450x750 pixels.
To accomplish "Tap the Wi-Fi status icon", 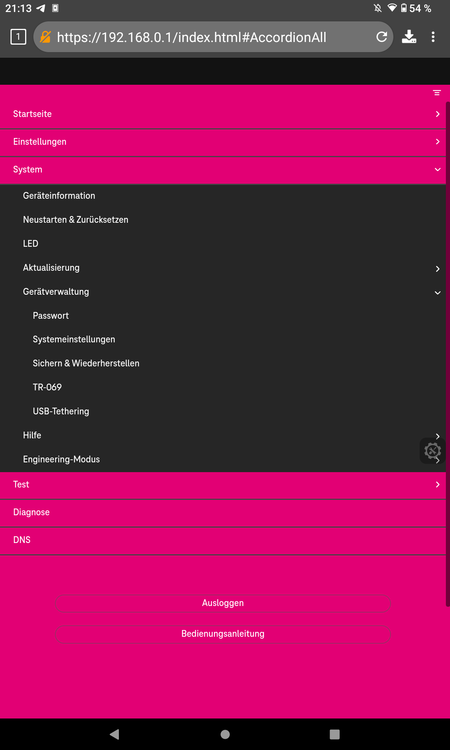I will click(x=393, y=8).
